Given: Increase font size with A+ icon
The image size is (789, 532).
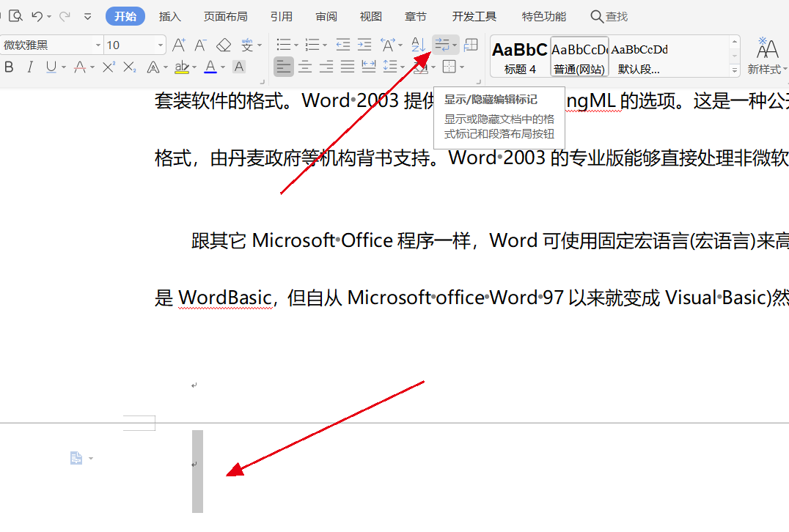Looking at the screenshot, I should 179,45.
